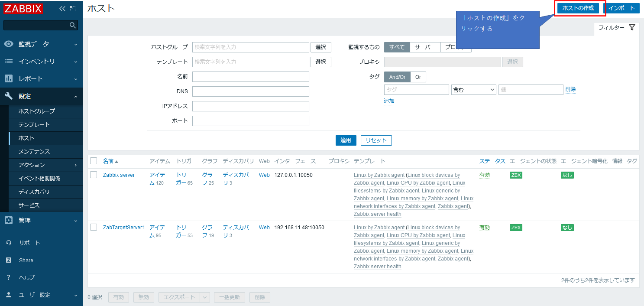The image size is (644, 306).
Task: Click the bar chart icon for レポート
Action: click(x=9, y=78)
